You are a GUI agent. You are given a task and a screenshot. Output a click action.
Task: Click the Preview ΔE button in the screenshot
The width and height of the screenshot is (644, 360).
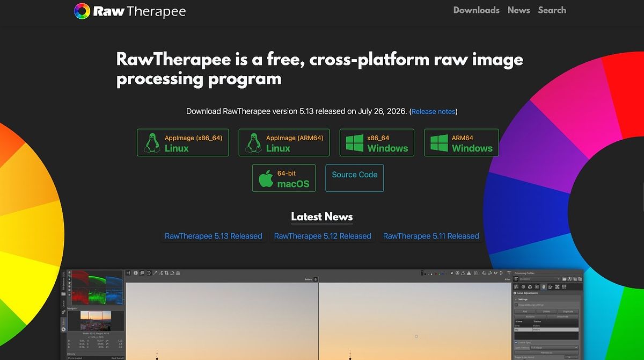point(546,353)
